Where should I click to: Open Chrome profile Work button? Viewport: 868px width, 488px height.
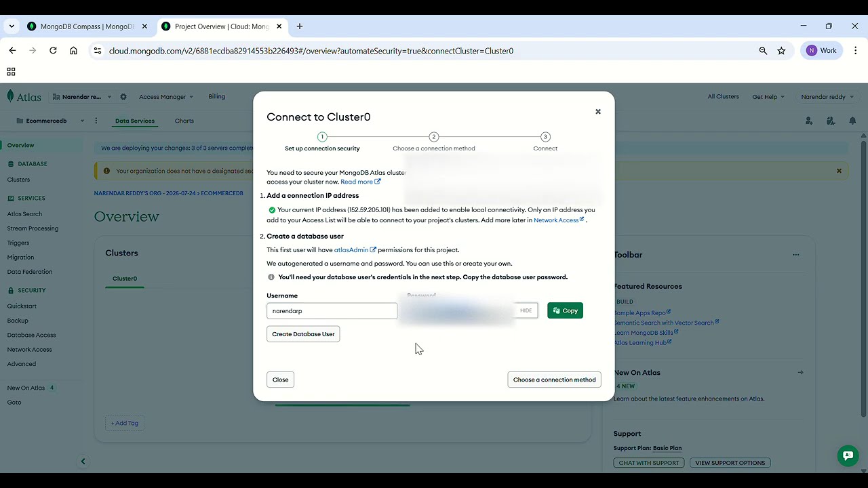[822, 51]
